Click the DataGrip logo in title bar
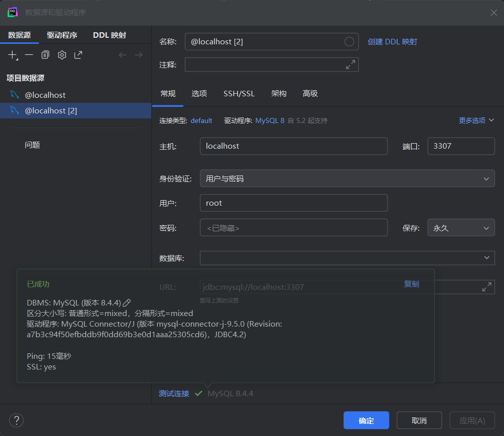The width and height of the screenshot is (504, 436). [x=12, y=12]
